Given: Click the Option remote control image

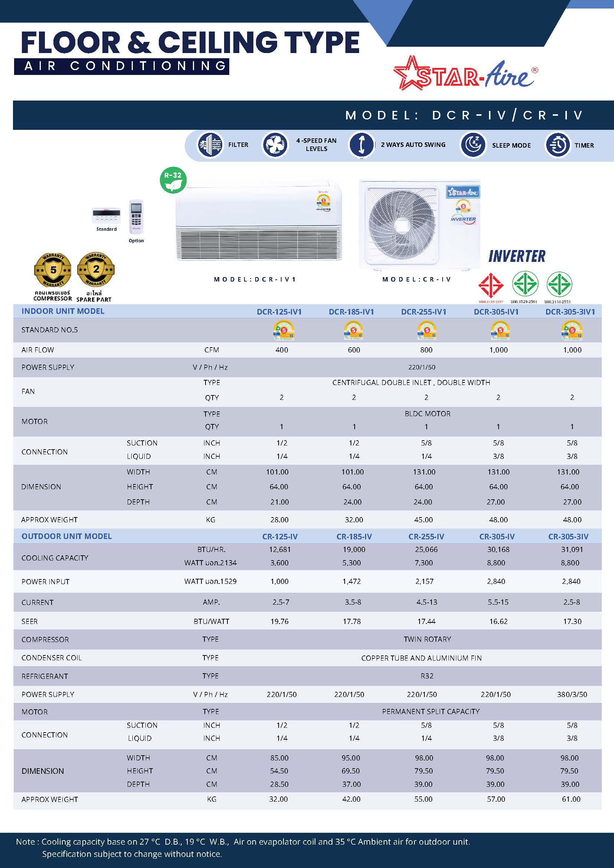Looking at the screenshot, I should pos(136,217).
